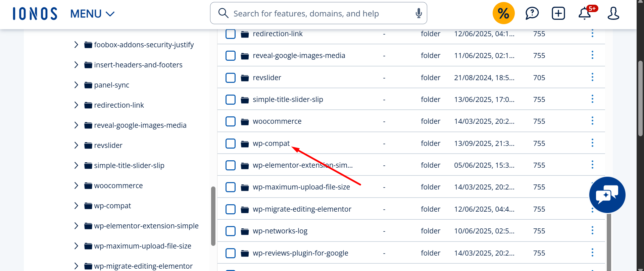Open actions menu for simple-title-slider-slip row
Viewport: 644px width, 271px height.
(x=592, y=99)
